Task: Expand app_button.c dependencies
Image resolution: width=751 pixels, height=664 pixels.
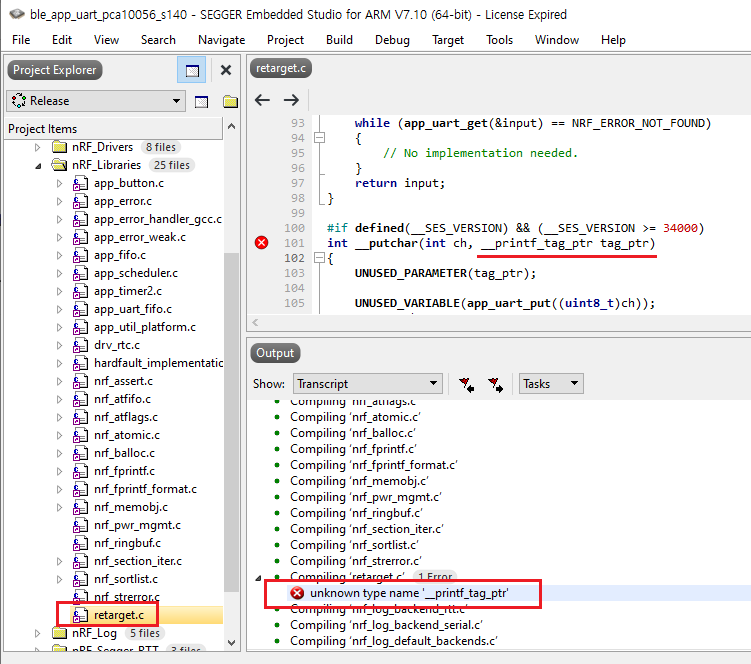Action: (59, 183)
